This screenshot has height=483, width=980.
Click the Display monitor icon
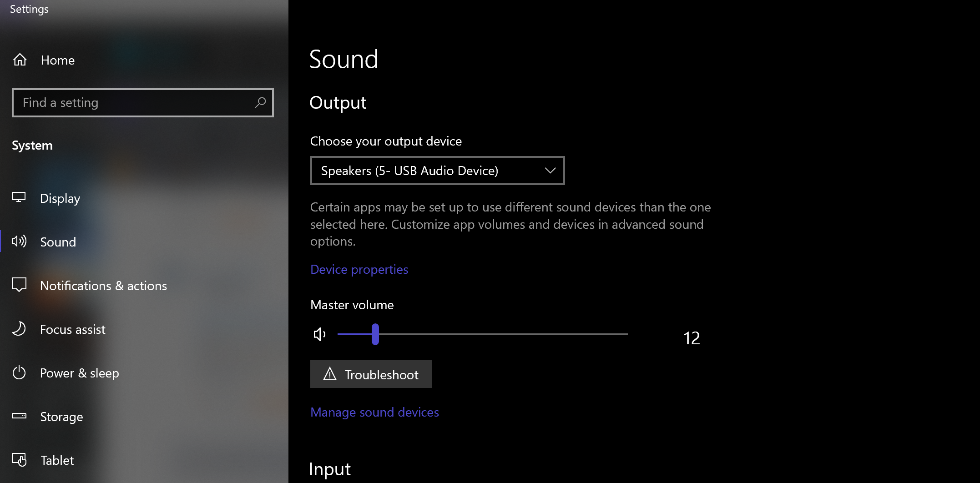[19, 197]
